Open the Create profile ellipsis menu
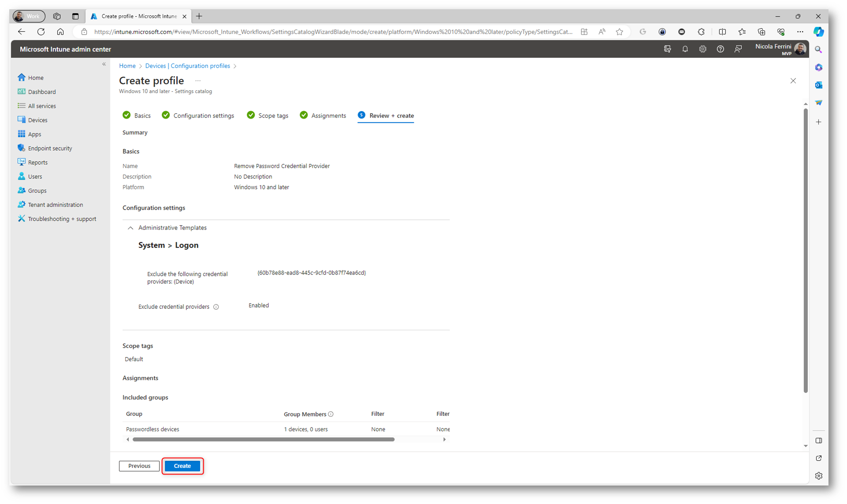Viewport: 847px width, 504px height. click(198, 81)
